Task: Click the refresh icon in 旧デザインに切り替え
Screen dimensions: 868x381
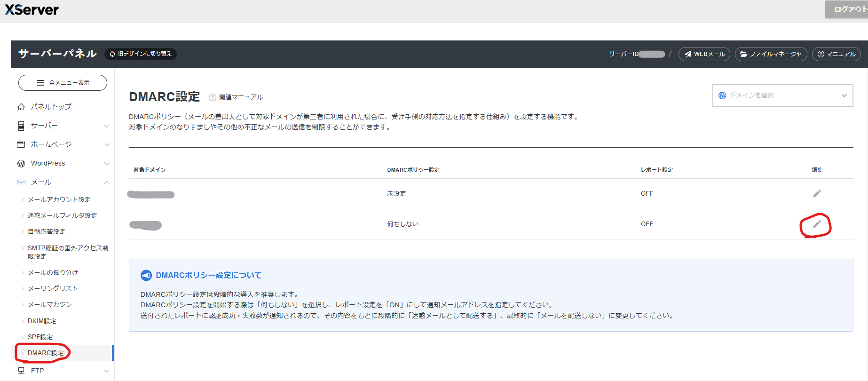Action: tap(112, 54)
